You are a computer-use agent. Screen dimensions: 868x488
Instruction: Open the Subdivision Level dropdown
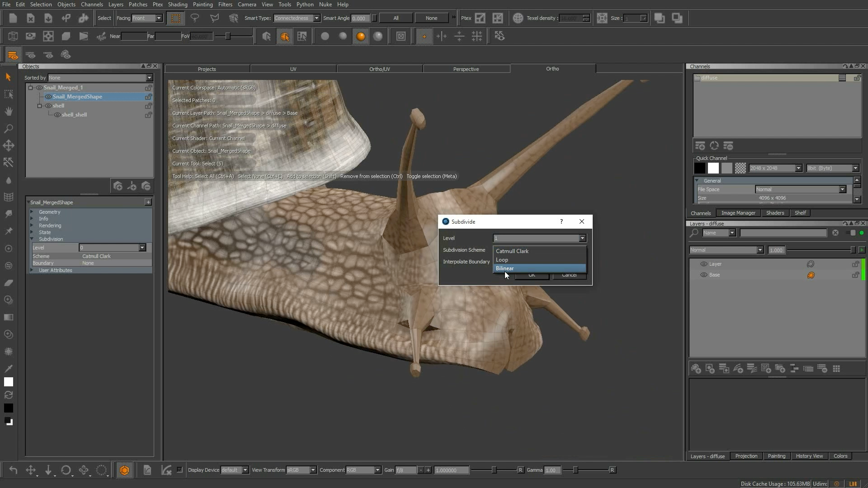coord(142,248)
